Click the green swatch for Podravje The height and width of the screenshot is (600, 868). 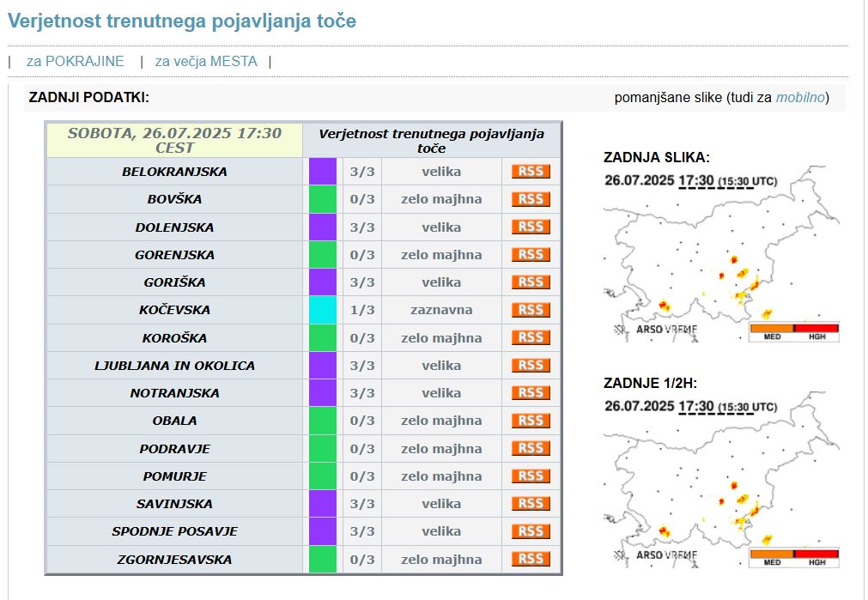pyautogui.click(x=322, y=449)
